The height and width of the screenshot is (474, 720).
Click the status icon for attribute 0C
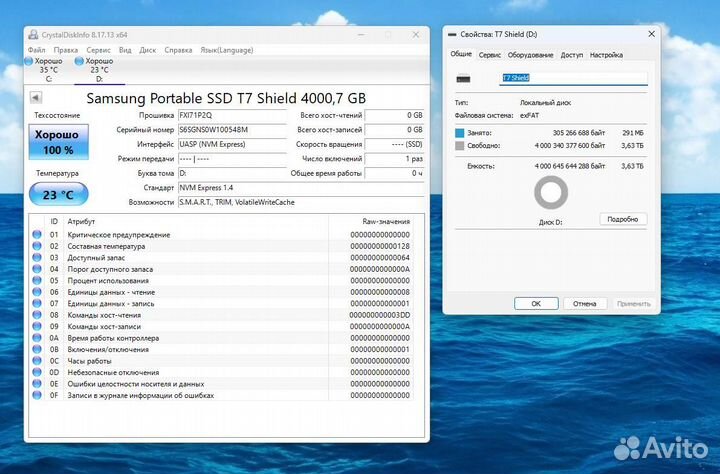[x=37, y=361]
